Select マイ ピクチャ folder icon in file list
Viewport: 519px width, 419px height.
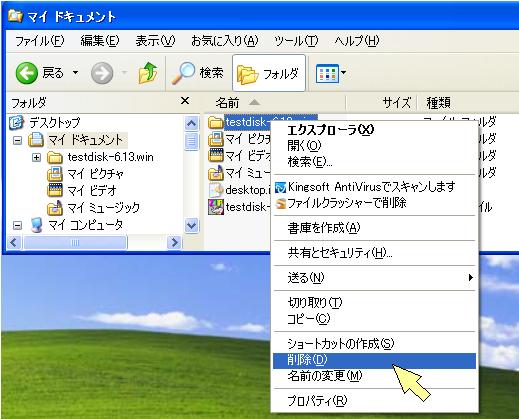point(216,139)
